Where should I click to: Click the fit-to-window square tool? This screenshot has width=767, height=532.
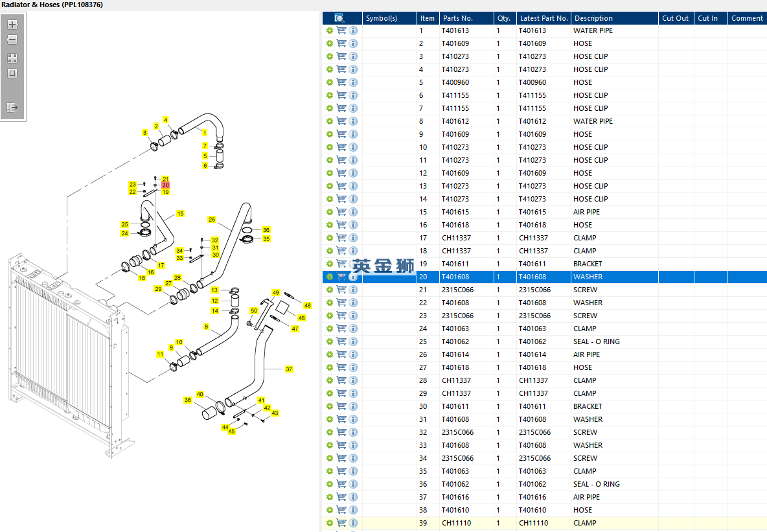tap(13, 73)
